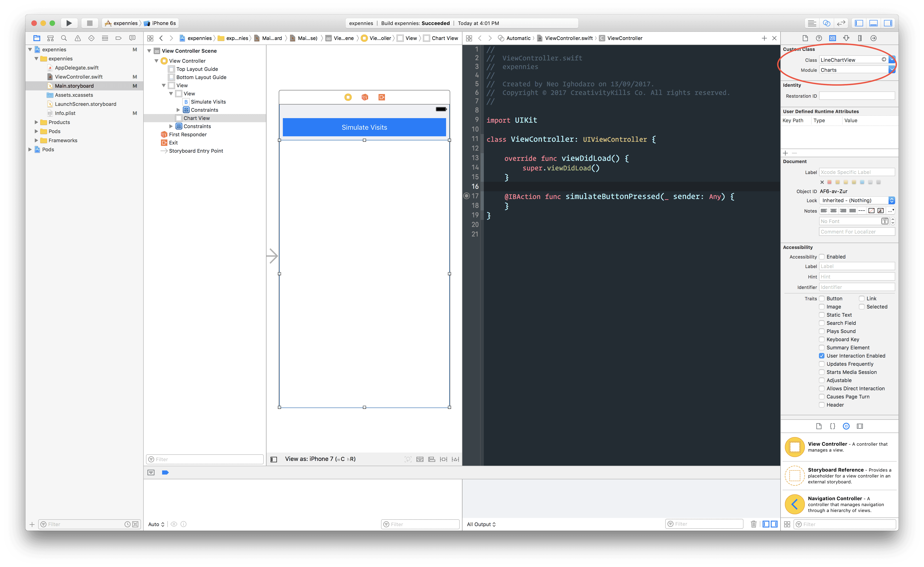Click the Simulate Visits button

click(x=364, y=127)
